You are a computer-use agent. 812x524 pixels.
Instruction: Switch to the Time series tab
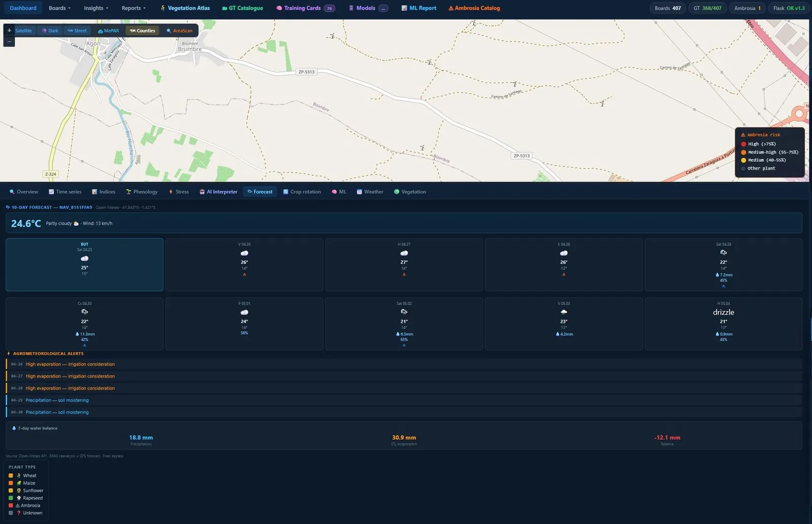[x=65, y=192]
